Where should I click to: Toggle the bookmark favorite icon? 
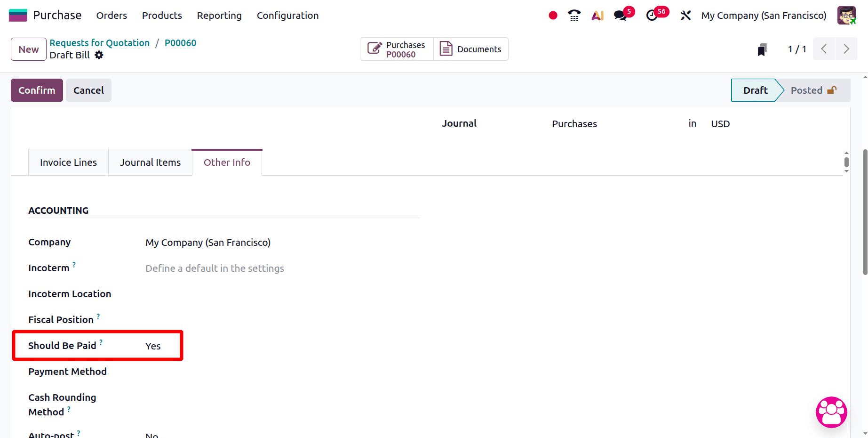click(762, 49)
